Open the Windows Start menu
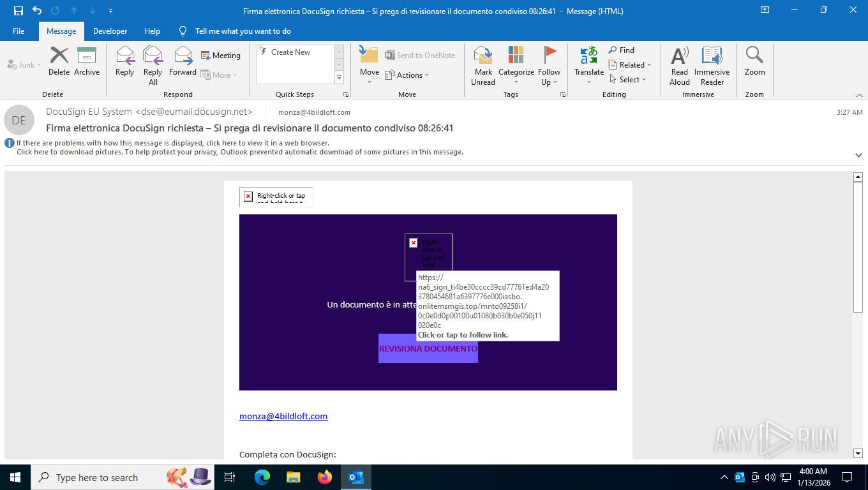The height and width of the screenshot is (490, 868). 15,477
